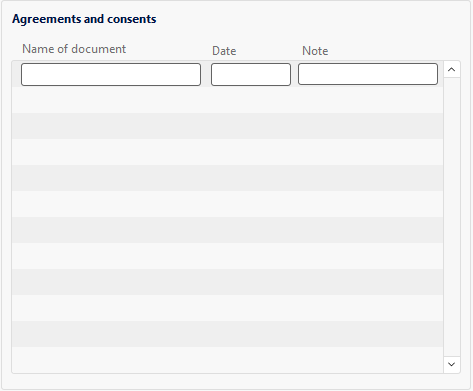Focus the Note input field

pos(368,74)
